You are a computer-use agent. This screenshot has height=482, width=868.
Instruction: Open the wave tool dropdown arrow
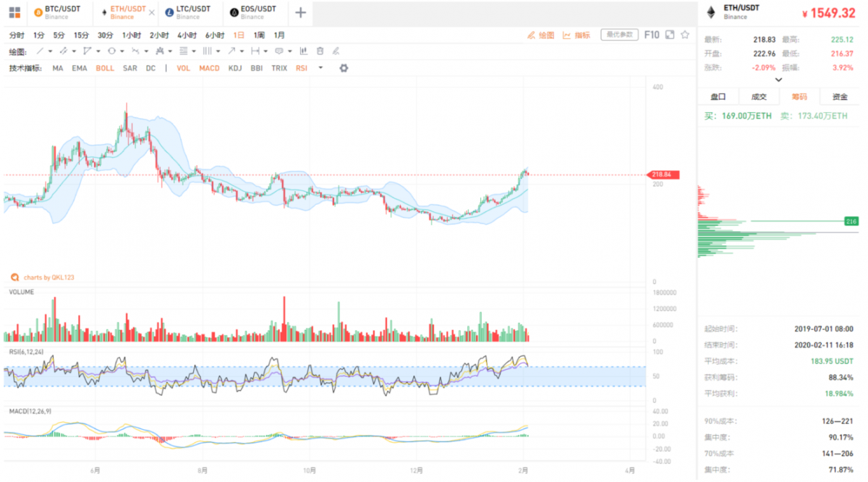point(146,51)
